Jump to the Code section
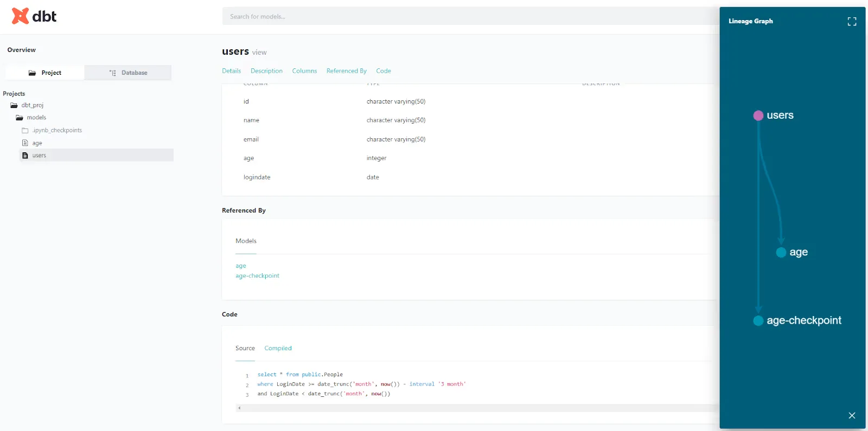The image size is (868, 431). [384, 71]
